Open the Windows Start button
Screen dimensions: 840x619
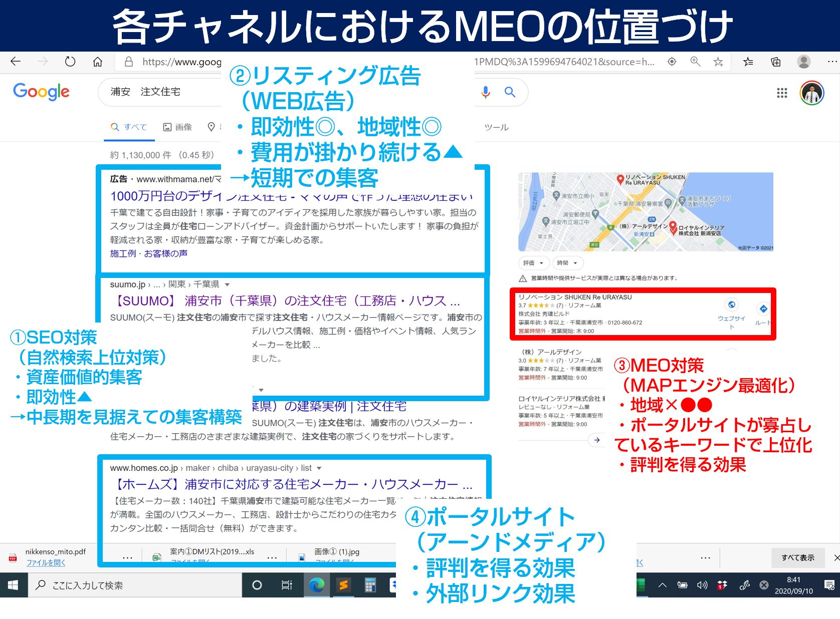(x=13, y=585)
